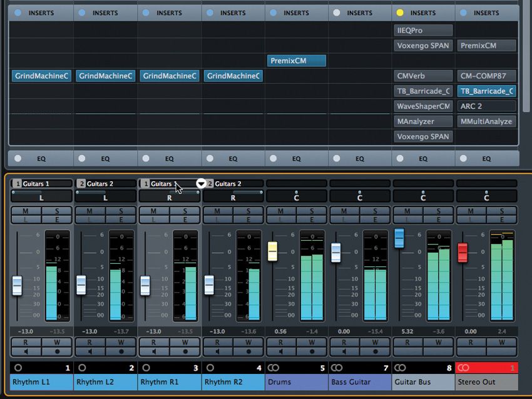Screen dimensions: 532x399
Task: Open the CMVerb plugin on Guitar Bus
Action: (423, 76)
